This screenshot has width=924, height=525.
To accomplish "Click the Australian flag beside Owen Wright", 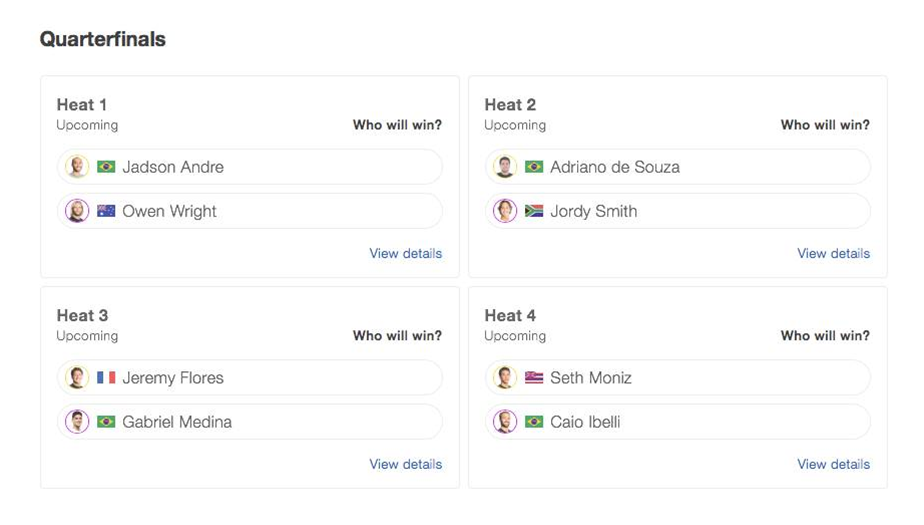I will coord(106,211).
